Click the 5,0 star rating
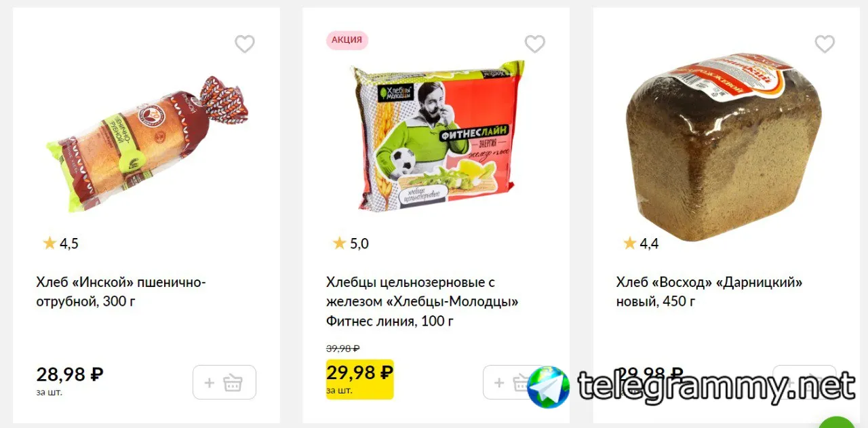Screen dimensions: 868x428 pos(351,244)
